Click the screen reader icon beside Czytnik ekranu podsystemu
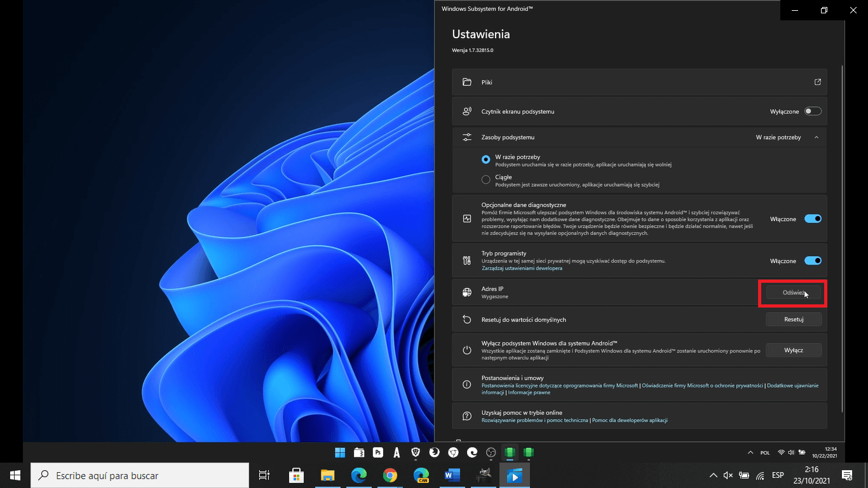The image size is (868, 488). (x=467, y=111)
